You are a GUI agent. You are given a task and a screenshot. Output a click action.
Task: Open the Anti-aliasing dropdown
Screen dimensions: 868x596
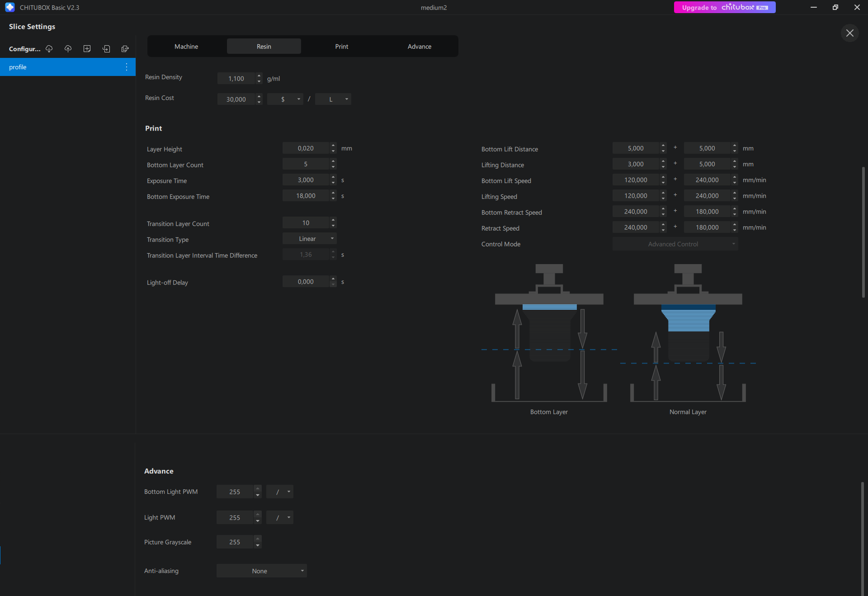click(262, 571)
